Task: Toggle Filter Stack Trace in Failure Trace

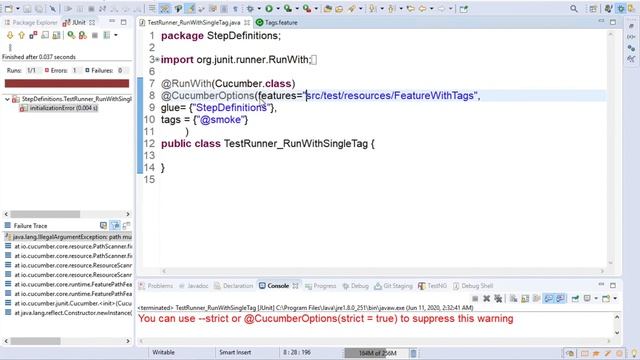Action: click(115, 225)
